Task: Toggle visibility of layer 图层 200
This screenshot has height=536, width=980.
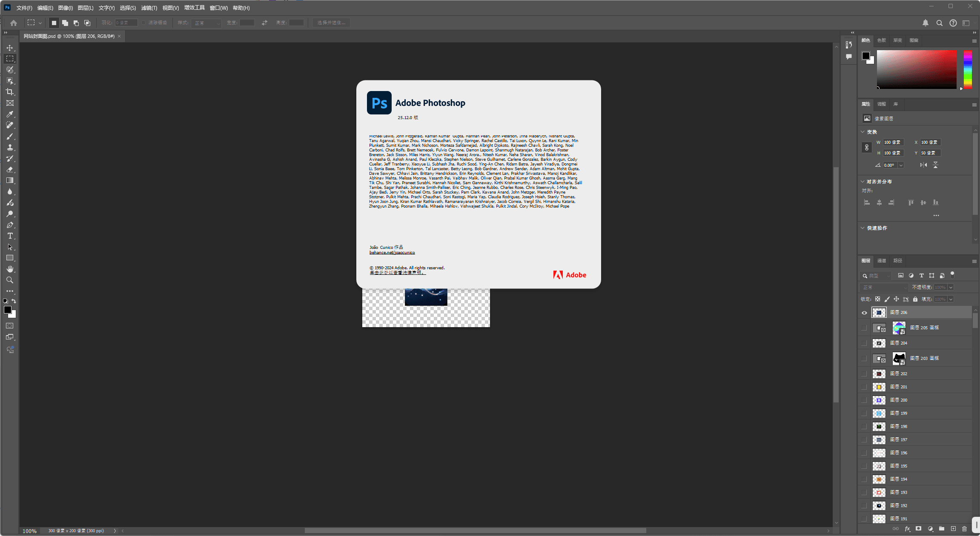Action: tap(864, 400)
